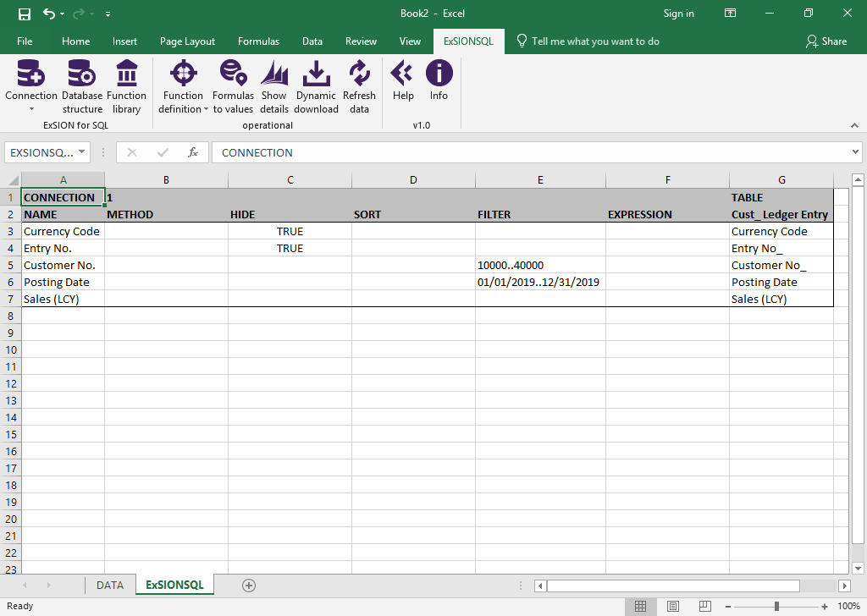Switch to Page Break Preview
Image resolution: width=867 pixels, height=616 pixels.
(705, 606)
